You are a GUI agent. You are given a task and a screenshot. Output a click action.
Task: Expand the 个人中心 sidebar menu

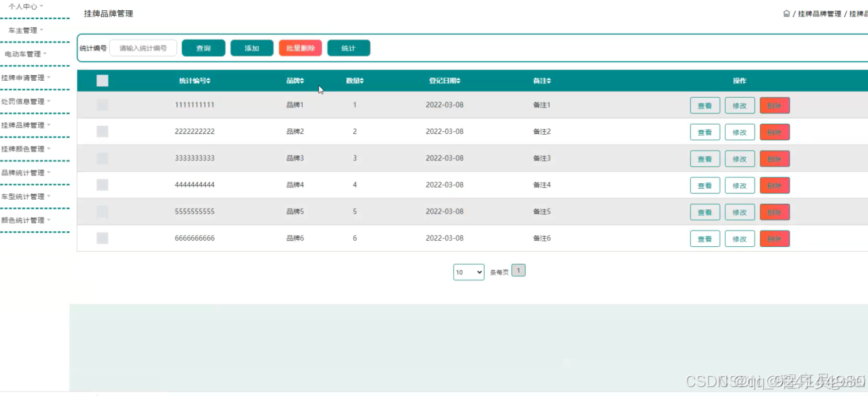[x=26, y=6]
